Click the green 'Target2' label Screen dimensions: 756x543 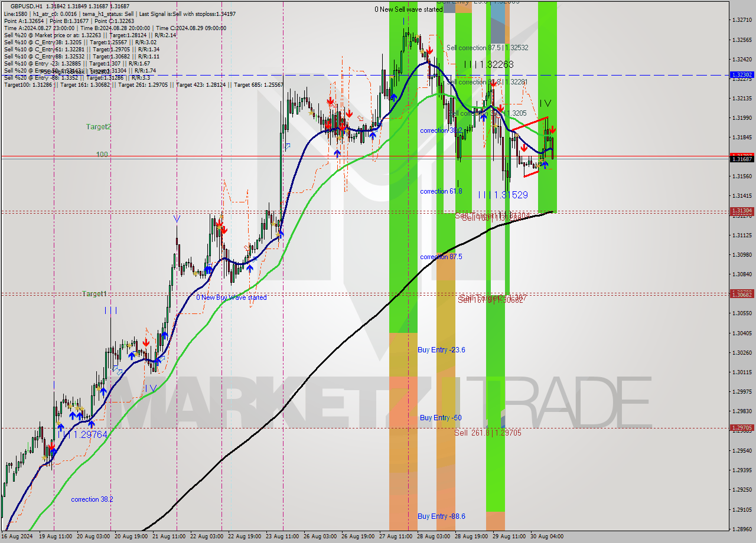98,126
